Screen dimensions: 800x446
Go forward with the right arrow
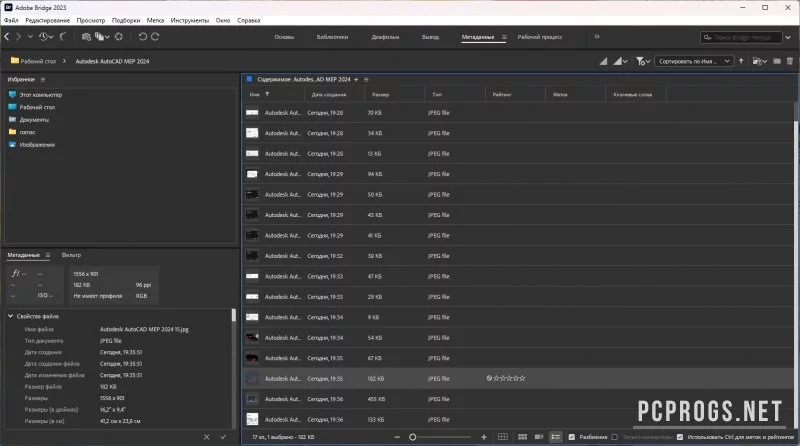pyautogui.click(x=18, y=37)
